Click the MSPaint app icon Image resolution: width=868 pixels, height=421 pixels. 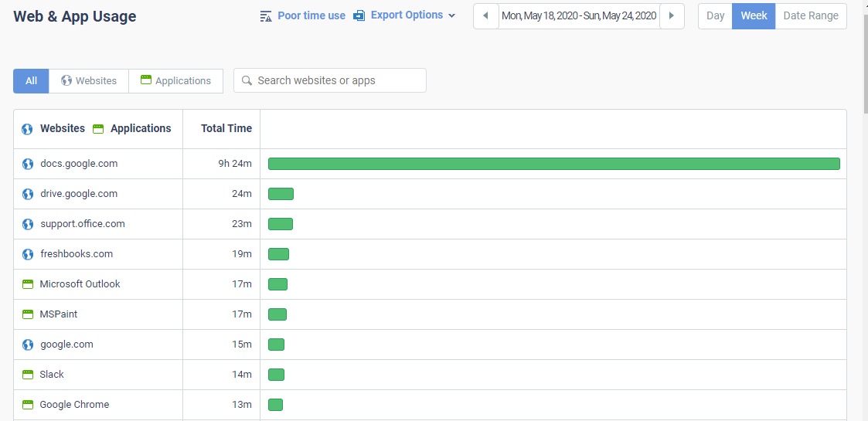click(x=28, y=314)
